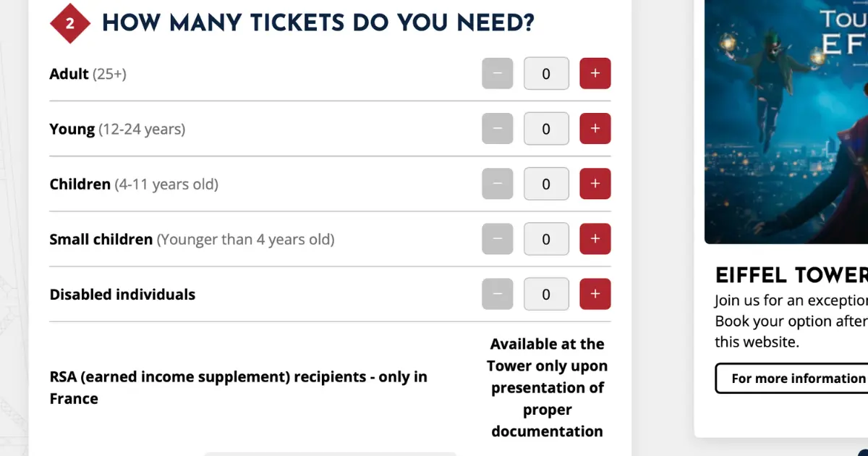
Task: Decrease Adult (25+) ticket count
Action: pyautogui.click(x=498, y=74)
